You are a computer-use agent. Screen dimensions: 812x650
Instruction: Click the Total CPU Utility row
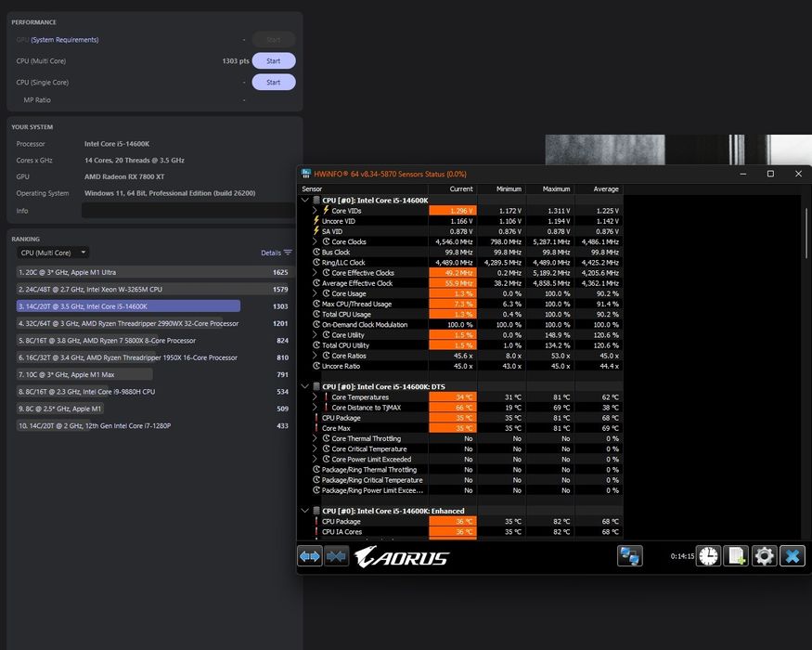(x=460, y=345)
